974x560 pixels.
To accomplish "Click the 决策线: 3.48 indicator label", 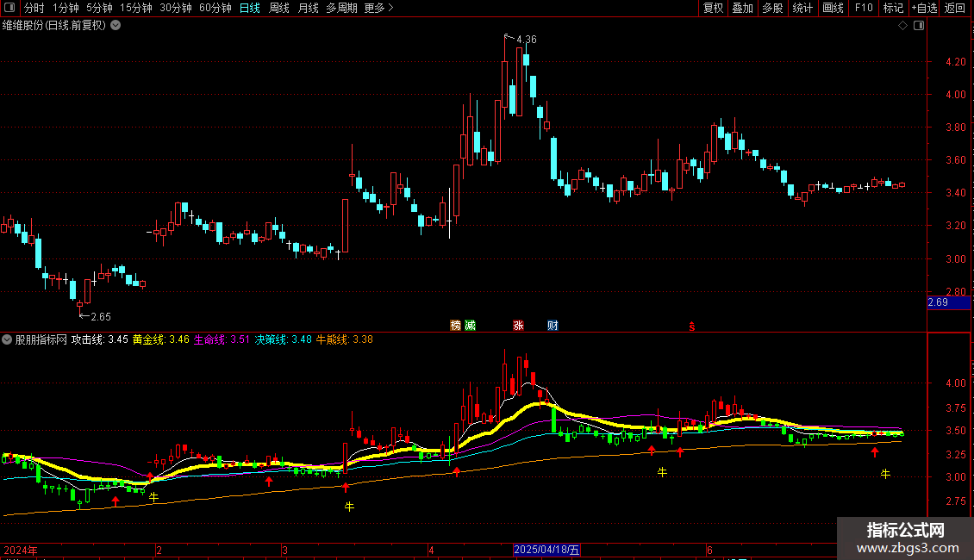I will point(284,339).
